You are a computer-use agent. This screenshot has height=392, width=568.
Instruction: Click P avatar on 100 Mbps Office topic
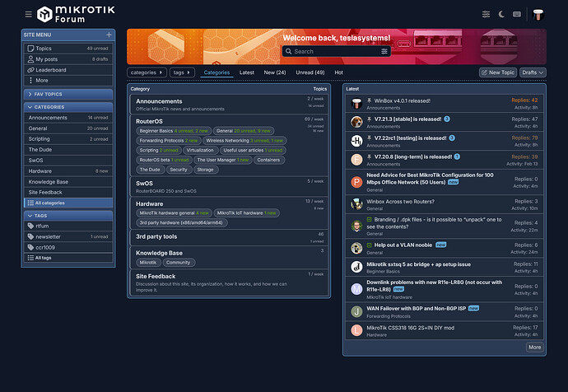(x=356, y=182)
